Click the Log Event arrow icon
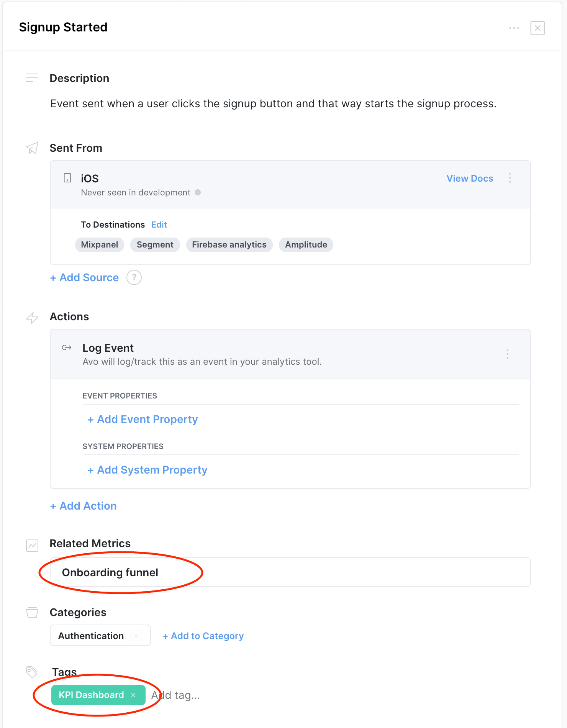 [x=67, y=348]
